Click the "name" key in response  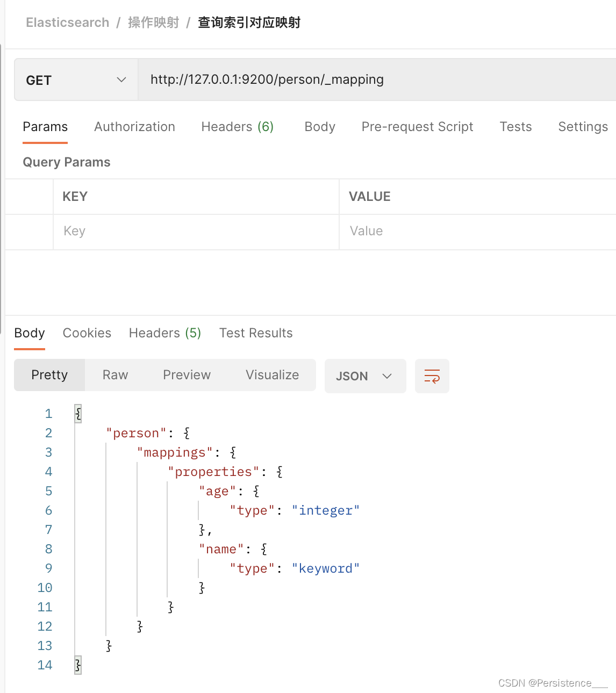pyautogui.click(x=221, y=549)
